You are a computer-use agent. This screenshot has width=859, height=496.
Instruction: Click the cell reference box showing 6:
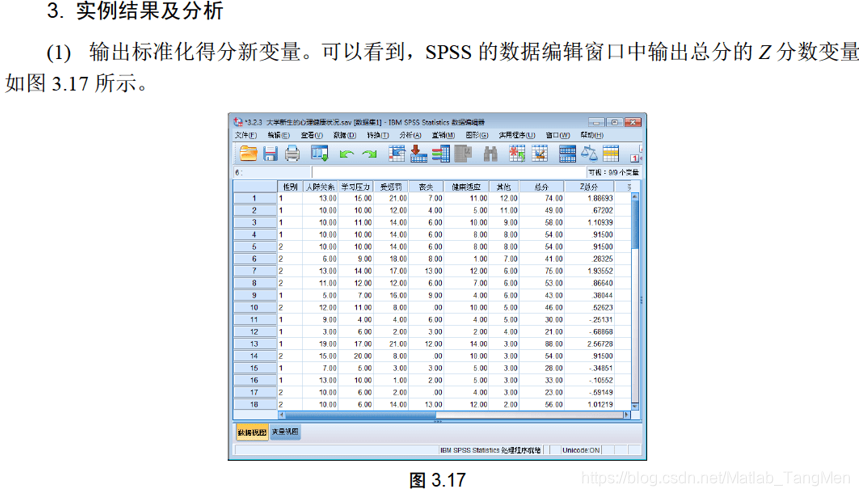(272, 172)
